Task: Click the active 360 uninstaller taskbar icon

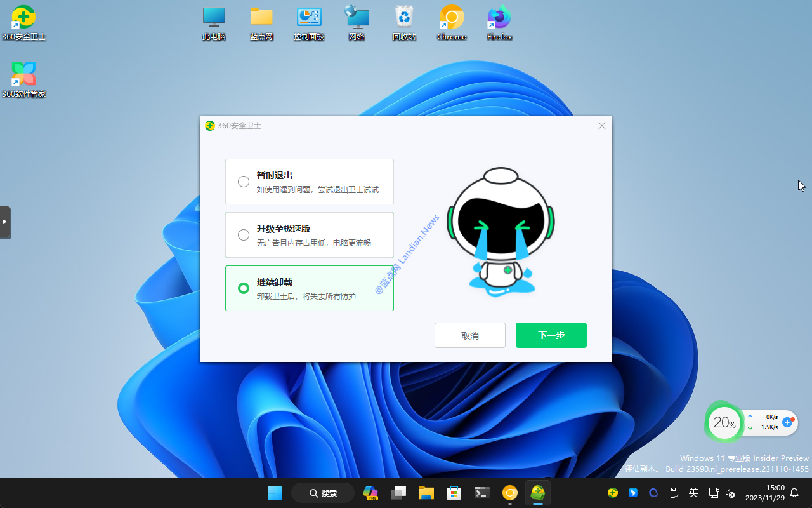Action: pyautogui.click(x=538, y=493)
